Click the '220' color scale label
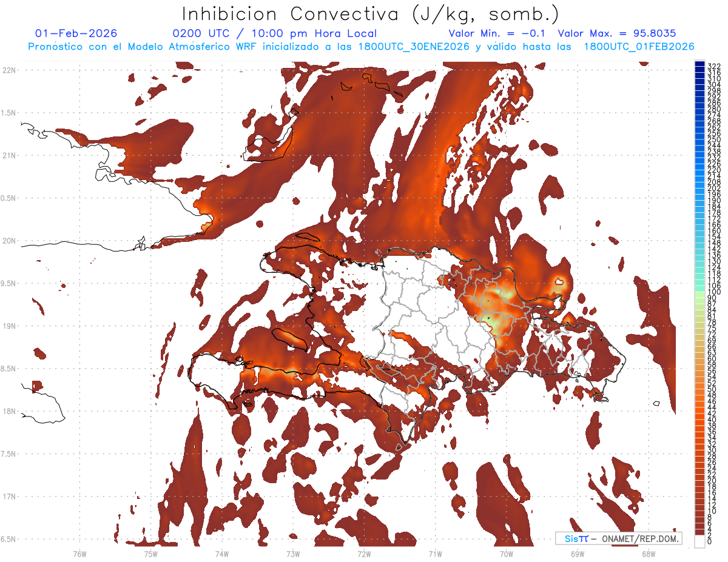 714,170
